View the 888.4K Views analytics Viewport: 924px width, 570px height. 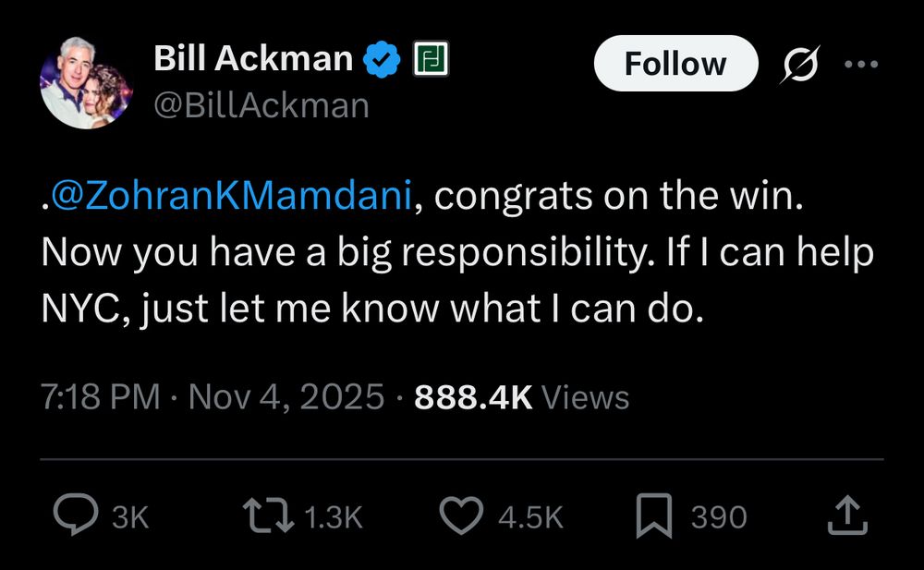coord(522,397)
